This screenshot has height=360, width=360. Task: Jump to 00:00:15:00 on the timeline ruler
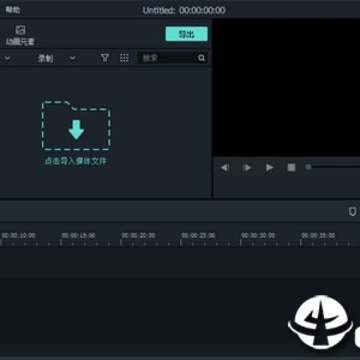click(x=78, y=236)
